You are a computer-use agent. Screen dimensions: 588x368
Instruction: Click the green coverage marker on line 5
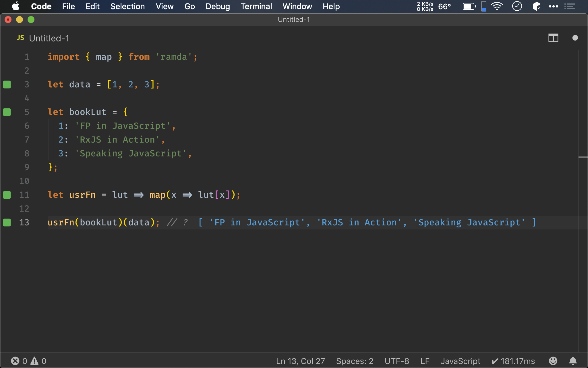[x=7, y=112]
